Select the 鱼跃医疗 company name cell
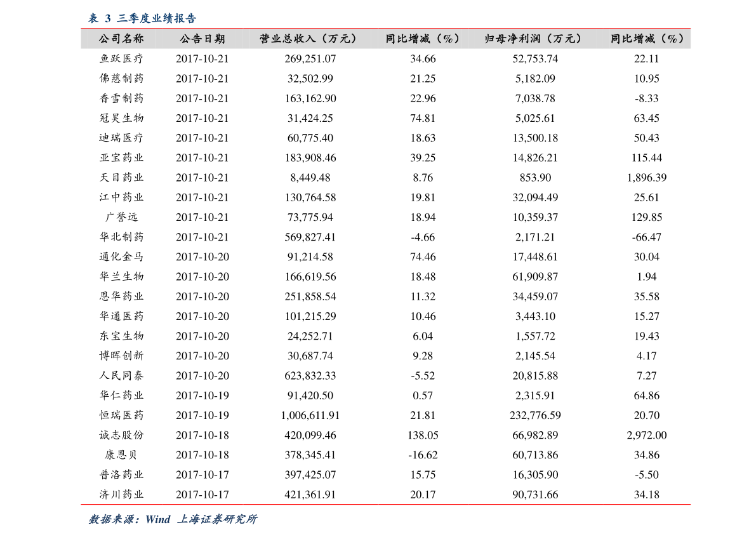The height and width of the screenshot is (539, 756). click(x=121, y=59)
